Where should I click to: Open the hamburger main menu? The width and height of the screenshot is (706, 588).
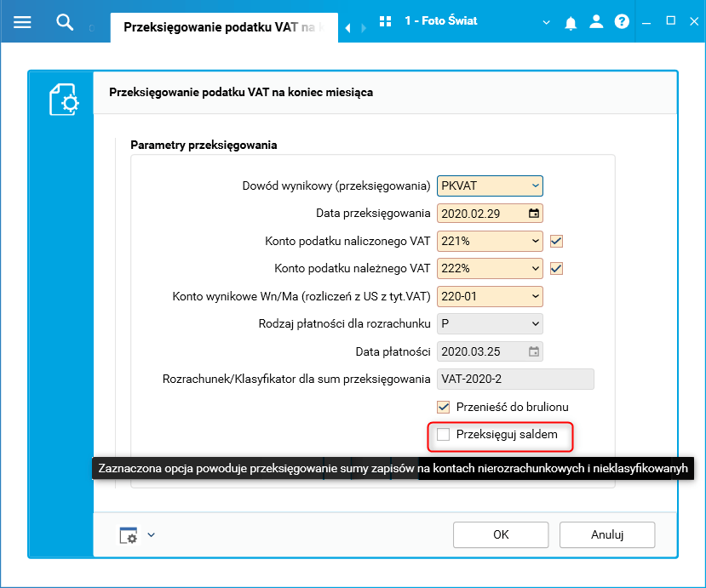click(x=22, y=22)
